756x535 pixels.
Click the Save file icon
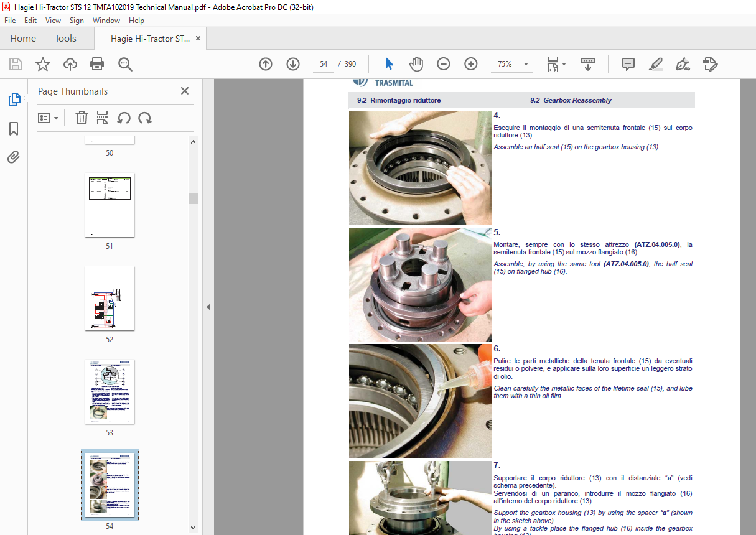click(16, 64)
